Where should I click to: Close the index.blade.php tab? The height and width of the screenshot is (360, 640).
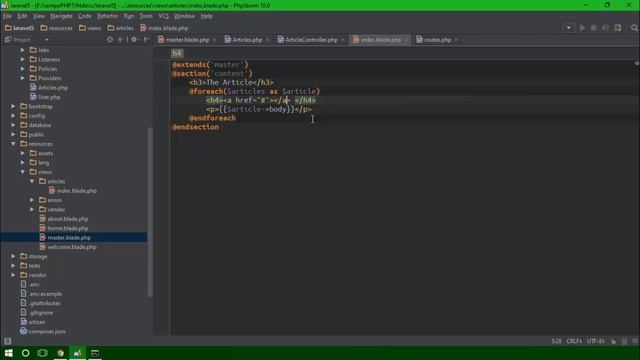click(406, 40)
